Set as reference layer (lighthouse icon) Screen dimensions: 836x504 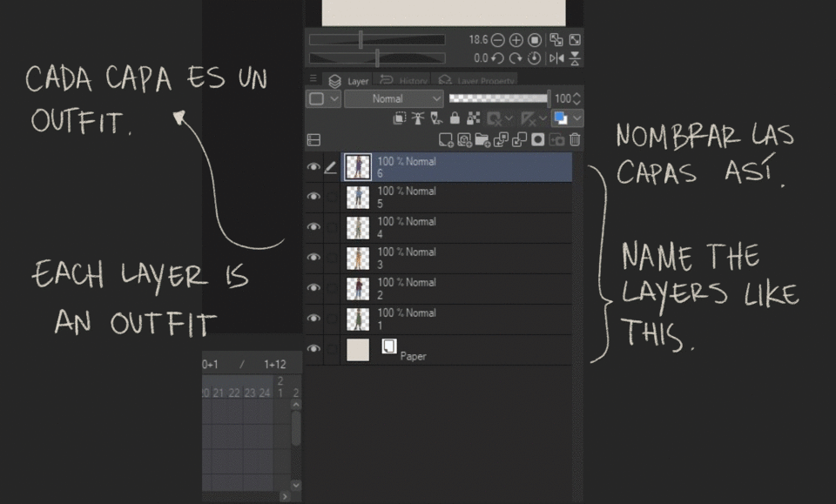(418, 118)
